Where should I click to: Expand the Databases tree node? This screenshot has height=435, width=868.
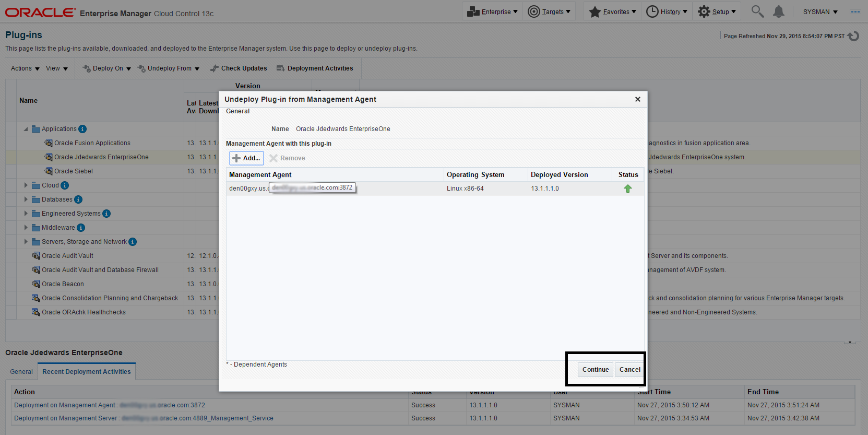pos(26,199)
